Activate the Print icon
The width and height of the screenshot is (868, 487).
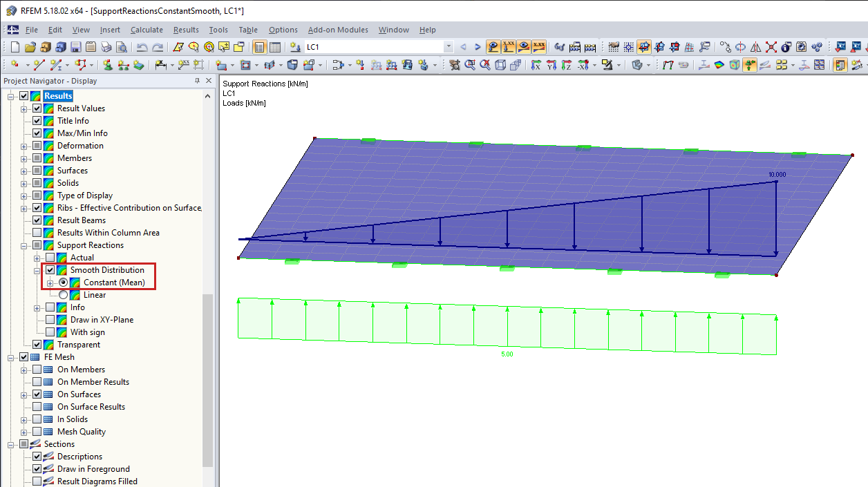[x=106, y=47]
